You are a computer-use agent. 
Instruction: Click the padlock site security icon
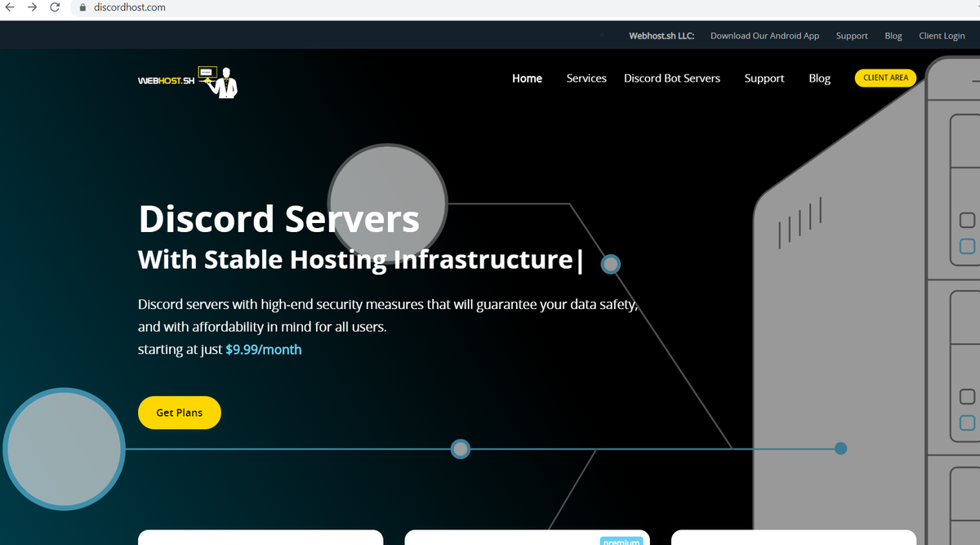point(82,7)
